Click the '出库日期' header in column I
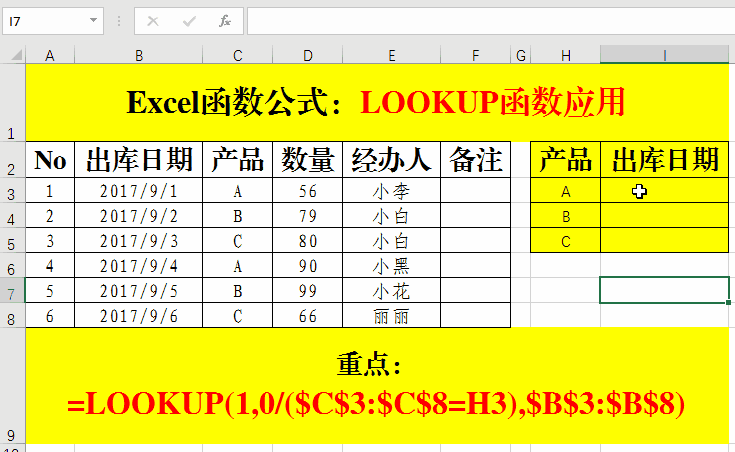The width and height of the screenshot is (735, 452). [664, 159]
